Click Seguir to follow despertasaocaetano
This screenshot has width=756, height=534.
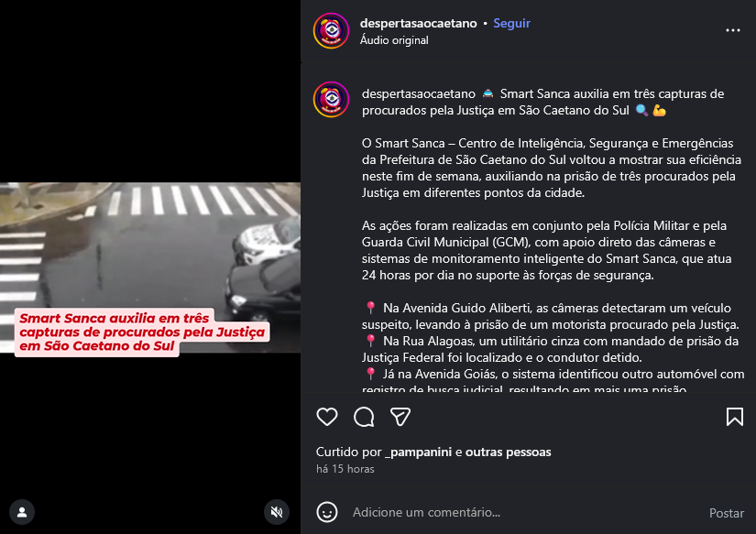tap(511, 23)
